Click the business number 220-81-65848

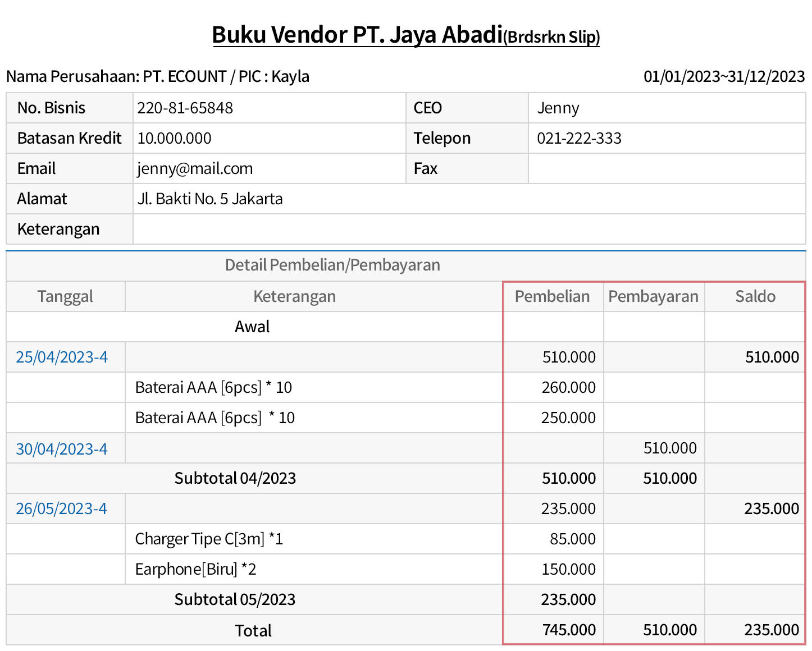tap(185, 108)
